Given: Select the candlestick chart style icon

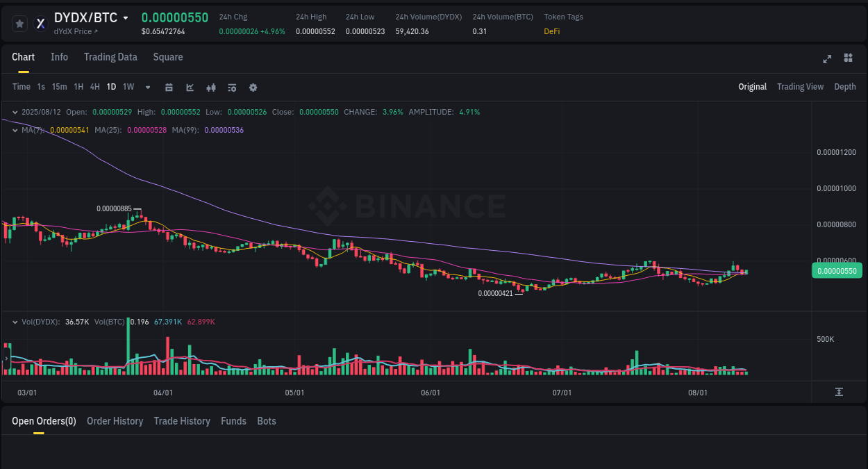Looking at the screenshot, I should (211, 87).
